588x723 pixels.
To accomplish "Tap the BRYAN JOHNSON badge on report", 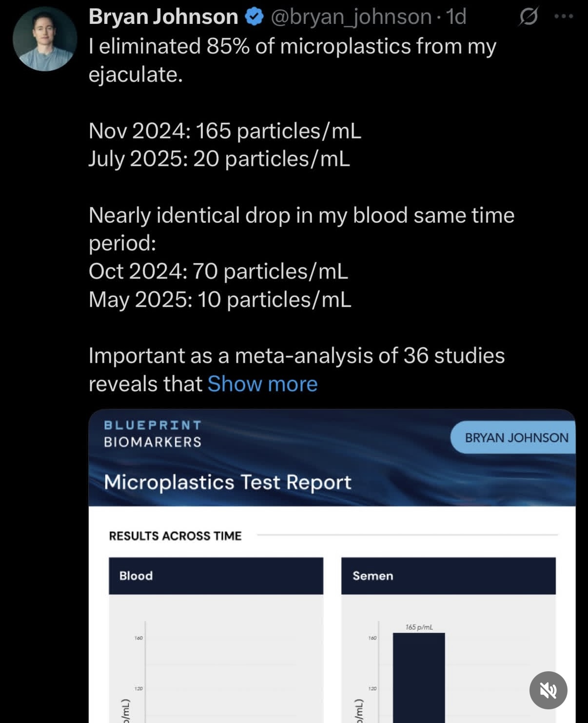I will coord(513,438).
